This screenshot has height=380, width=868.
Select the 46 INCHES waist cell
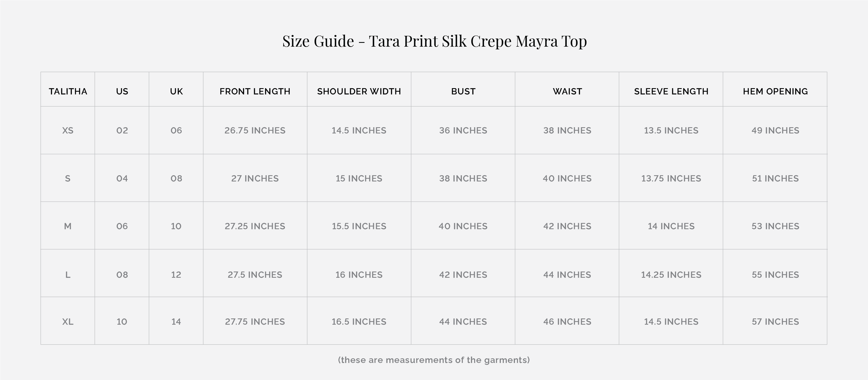(567, 322)
